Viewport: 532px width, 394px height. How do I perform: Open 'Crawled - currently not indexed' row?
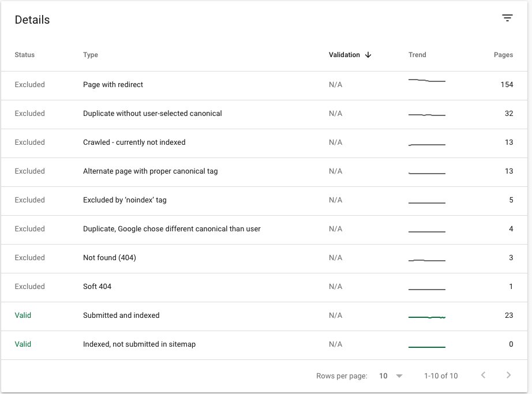[264, 143]
